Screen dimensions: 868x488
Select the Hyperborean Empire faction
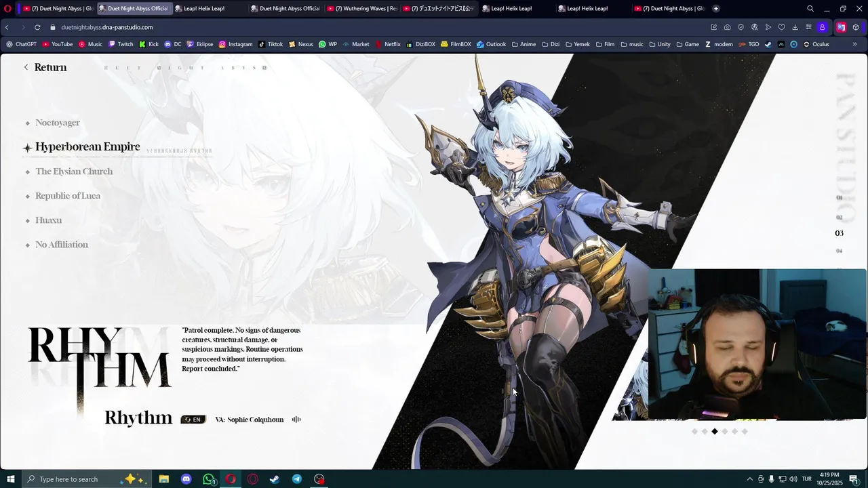point(87,147)
